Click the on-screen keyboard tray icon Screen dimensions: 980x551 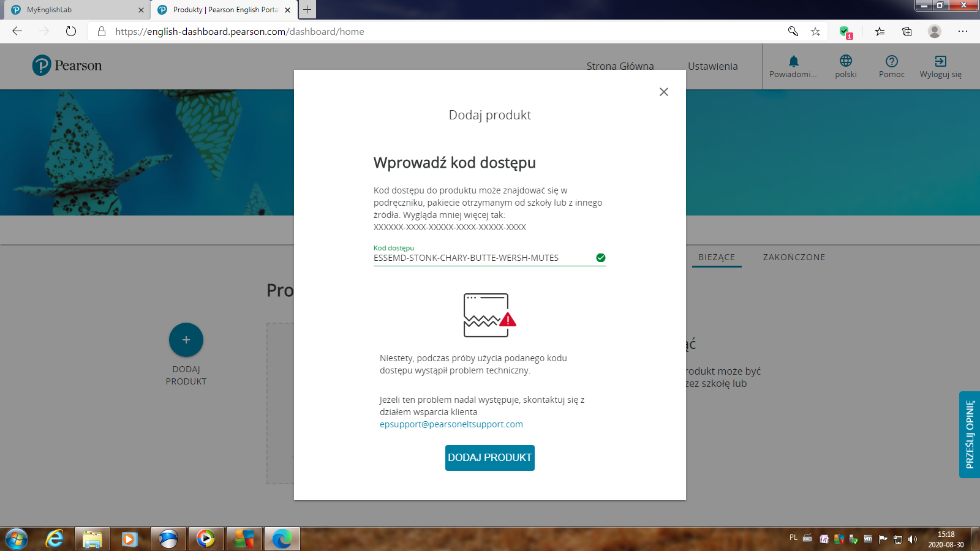[807, 539]
